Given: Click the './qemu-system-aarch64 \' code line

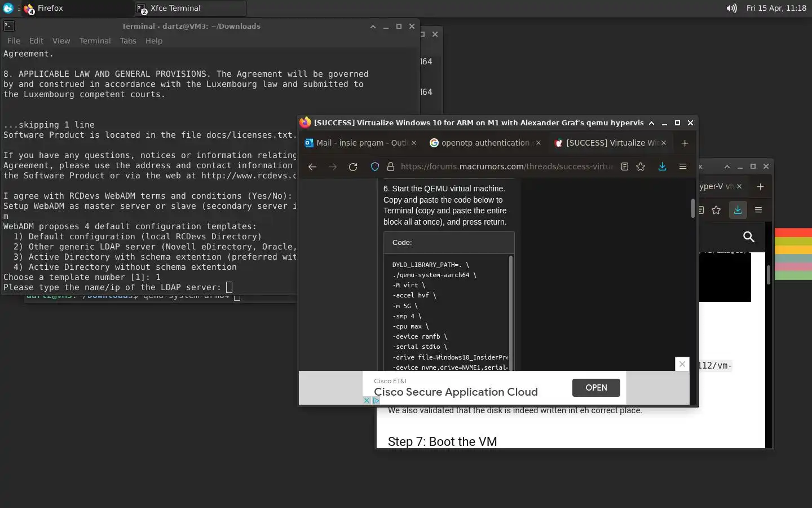Looking at the screenshot, I should [434, 275].
